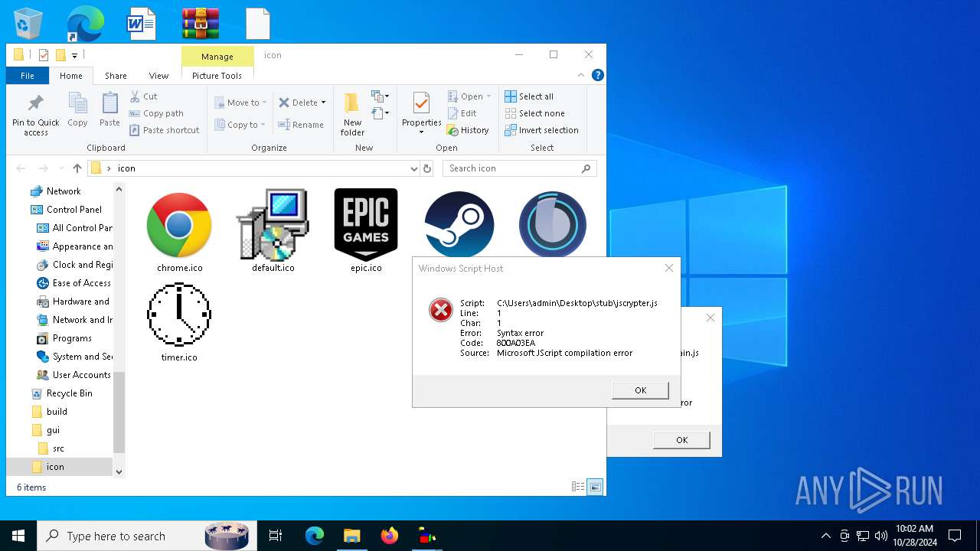Click the Manage contextual tab
980x551 pixels.
click(x=217, y=57)
